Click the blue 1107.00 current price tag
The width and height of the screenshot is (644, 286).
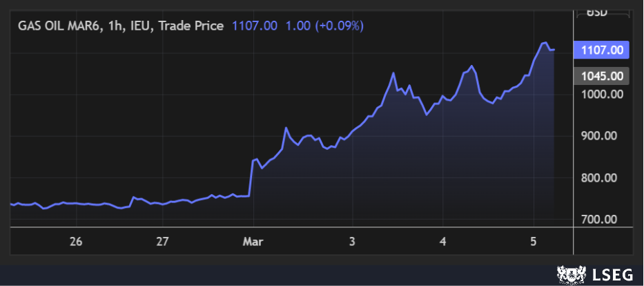[x=602, y=50]
